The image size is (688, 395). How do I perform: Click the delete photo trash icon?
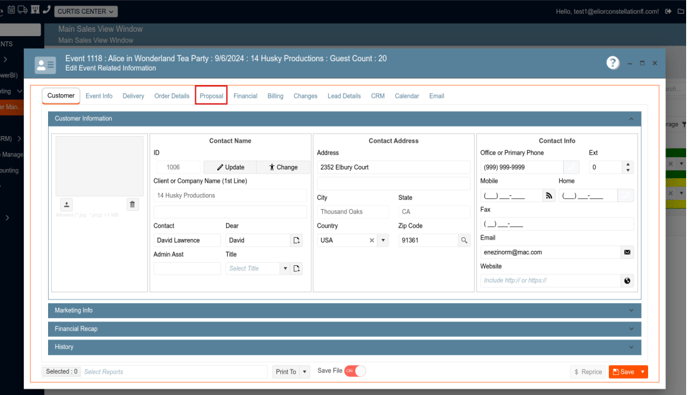click(133, 205)
